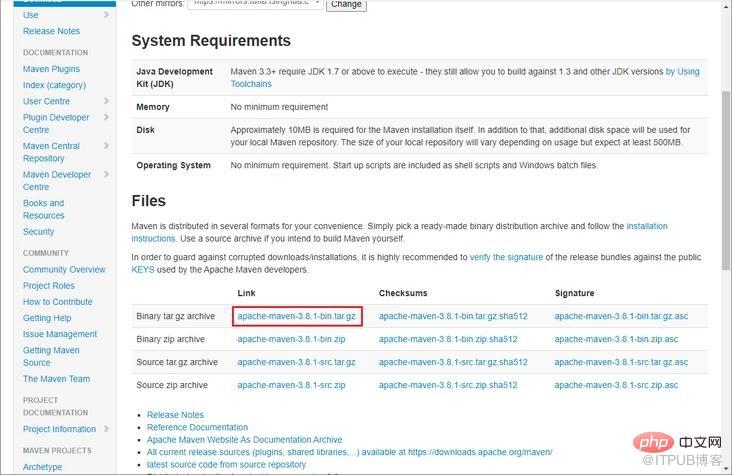Follow verify the signature link
The height and width of the screenshot is (475, 732).
[x=506, y=257]
